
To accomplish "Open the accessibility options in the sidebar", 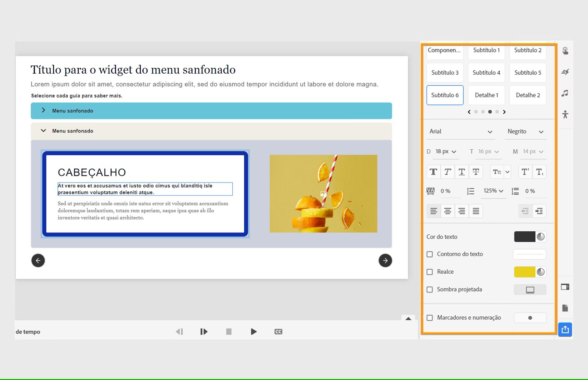I will pos(565,114).
